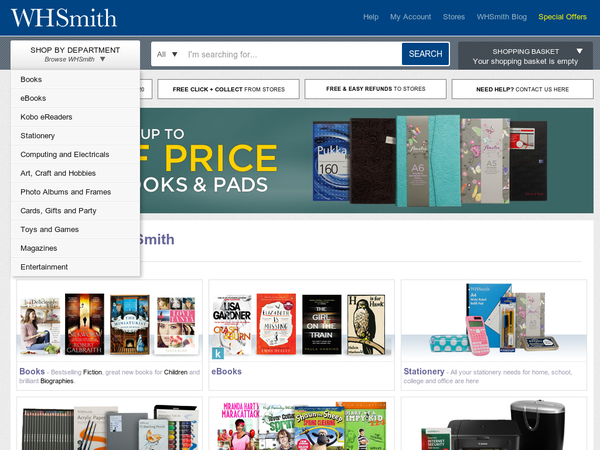The width and height of the screenshot is (600, 450).
Task: Select Cards, Gifts and Party
Action: tap(75, 211)
